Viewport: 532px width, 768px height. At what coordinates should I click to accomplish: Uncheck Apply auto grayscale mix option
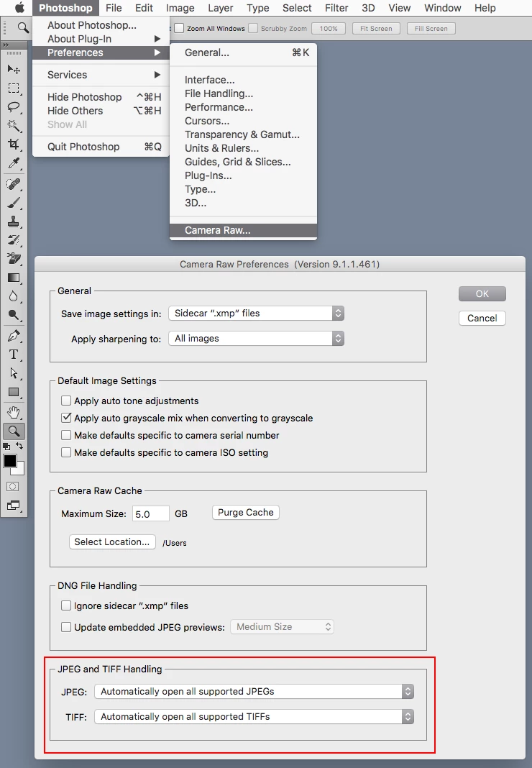point(66,418)
